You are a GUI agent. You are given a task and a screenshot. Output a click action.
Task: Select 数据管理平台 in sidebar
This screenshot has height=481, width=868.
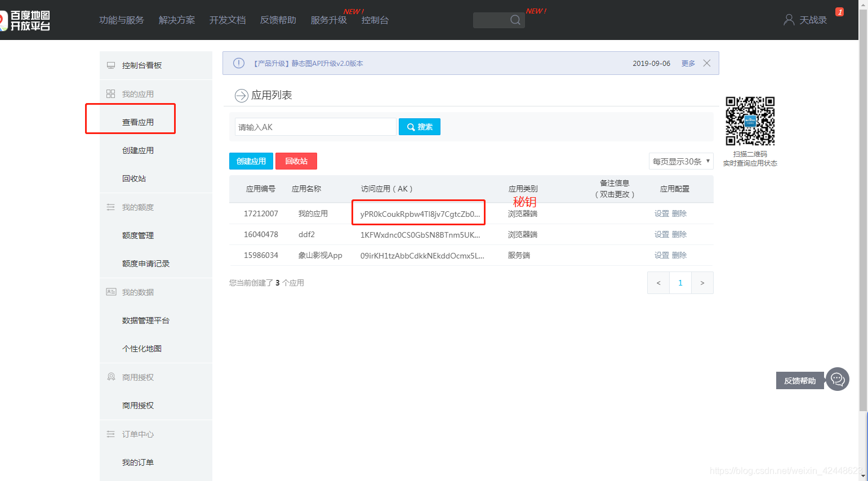tap(146, 320)
